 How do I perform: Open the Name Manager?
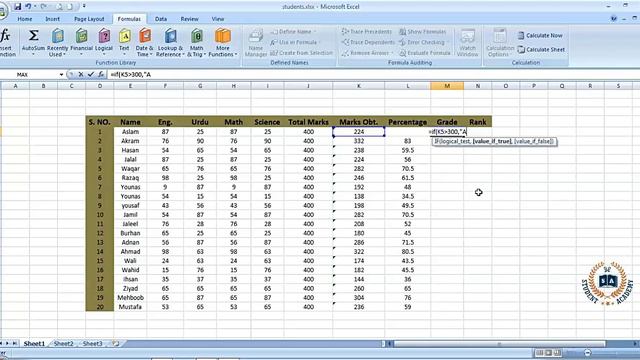tap(256, 42)
